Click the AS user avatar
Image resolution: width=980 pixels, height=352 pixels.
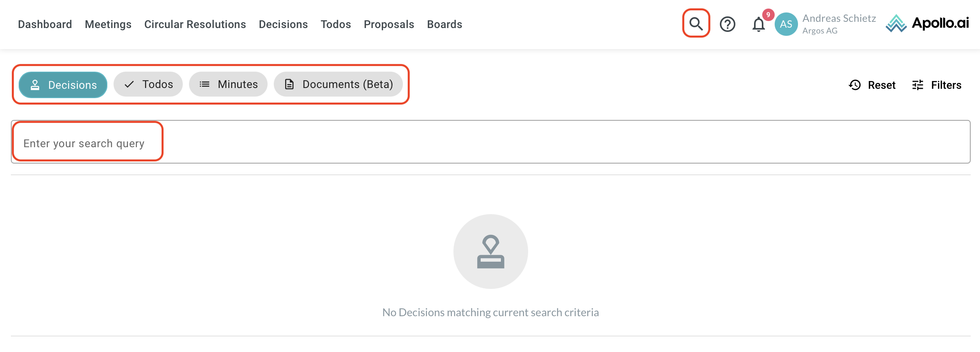(786, 24)
